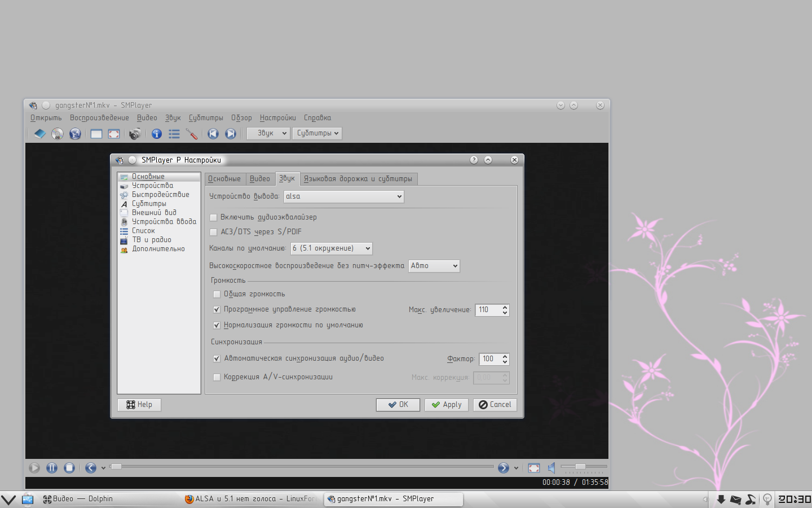Switch to the Видео tab in settings

260,179
